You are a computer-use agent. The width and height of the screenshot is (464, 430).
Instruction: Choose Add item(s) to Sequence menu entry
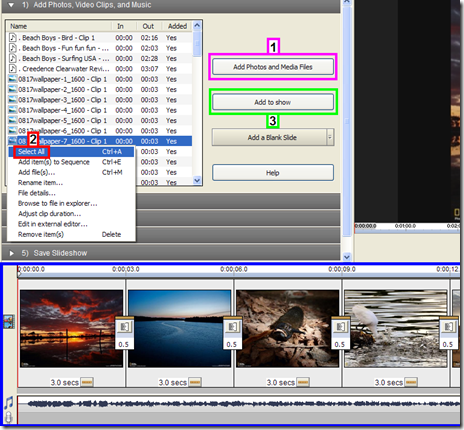pyautogui.click(x=71, y=162)
